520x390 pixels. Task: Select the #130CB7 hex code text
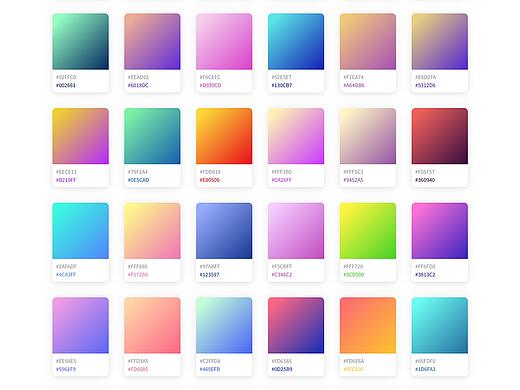coord(282,85)
